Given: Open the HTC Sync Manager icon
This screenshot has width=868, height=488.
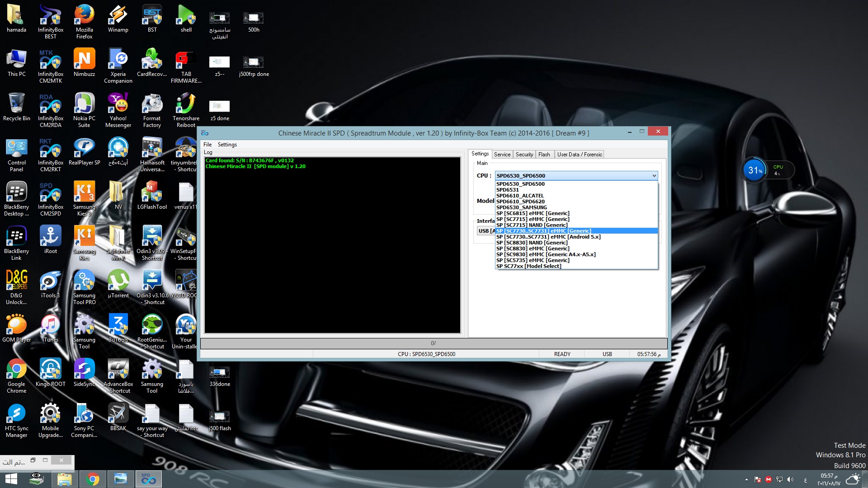Looking at the screenshot, I should pyautogui.click(x=17, y=420).
